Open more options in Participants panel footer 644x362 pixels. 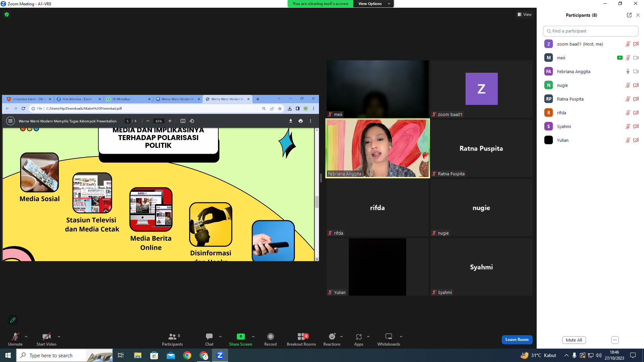pyautogui.click(x=615, y=340)
